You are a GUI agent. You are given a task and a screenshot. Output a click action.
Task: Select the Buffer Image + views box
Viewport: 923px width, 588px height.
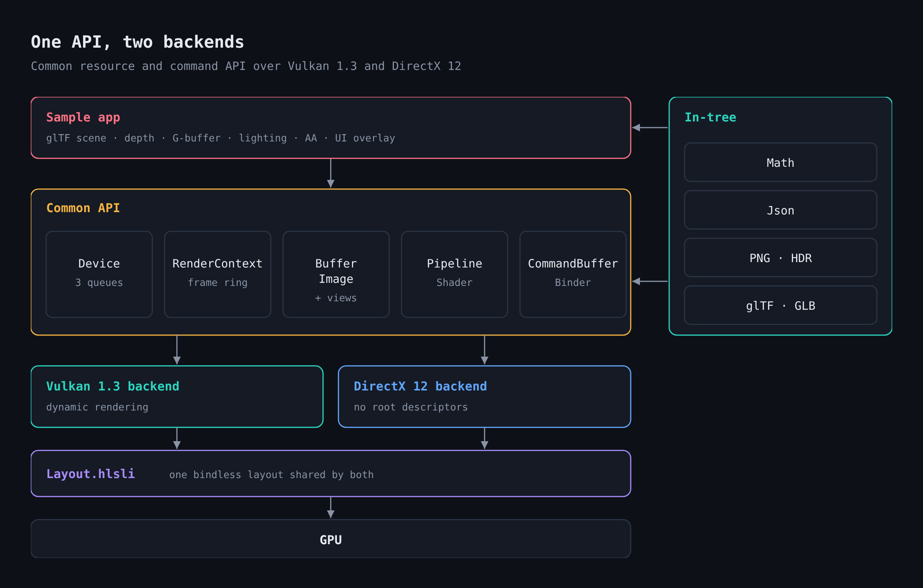click(336, 274)
